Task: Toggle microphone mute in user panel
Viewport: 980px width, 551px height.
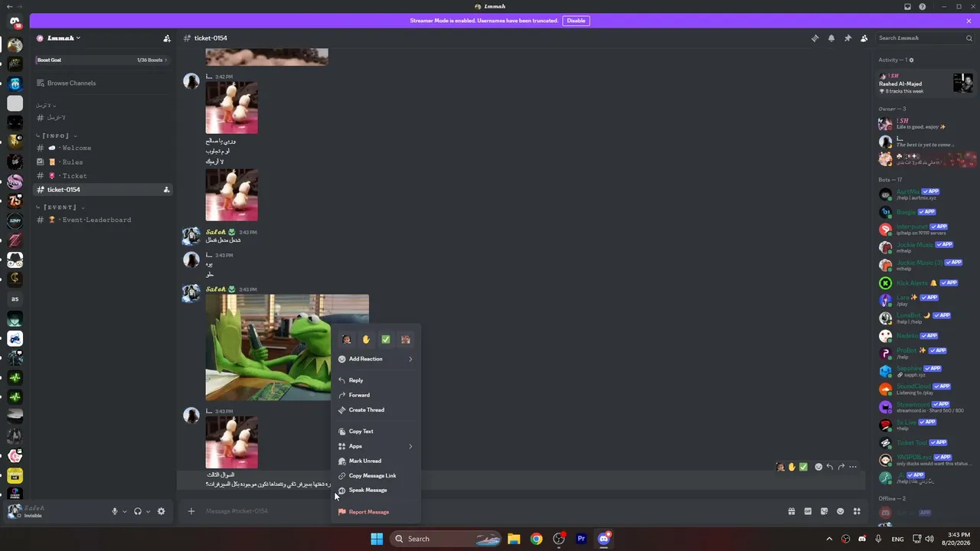Action: tap(115, 511)
